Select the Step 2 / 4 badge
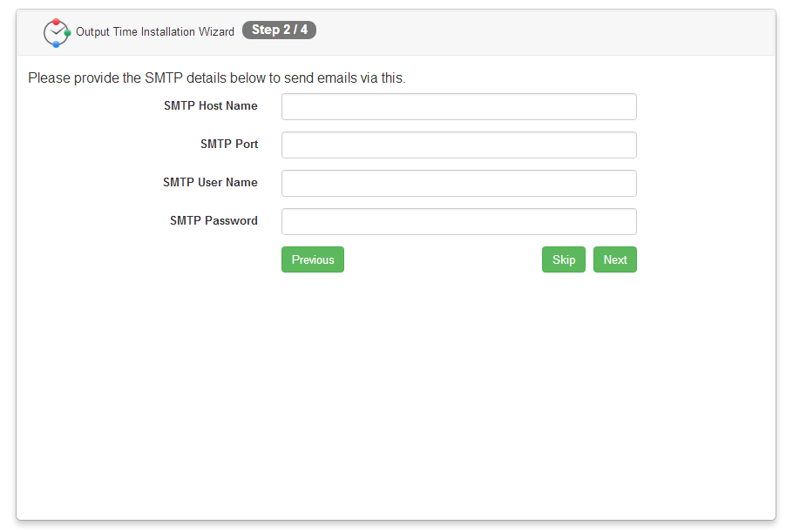 coord(279,30)
